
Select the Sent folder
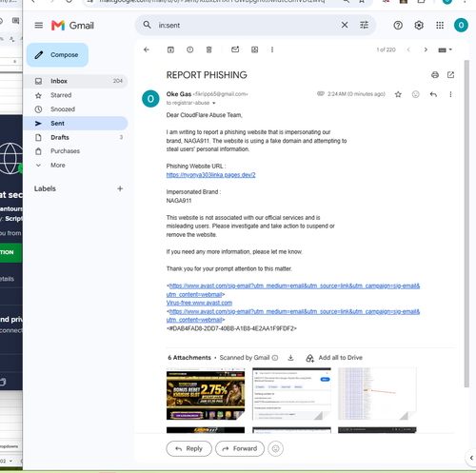coord(75,123)
